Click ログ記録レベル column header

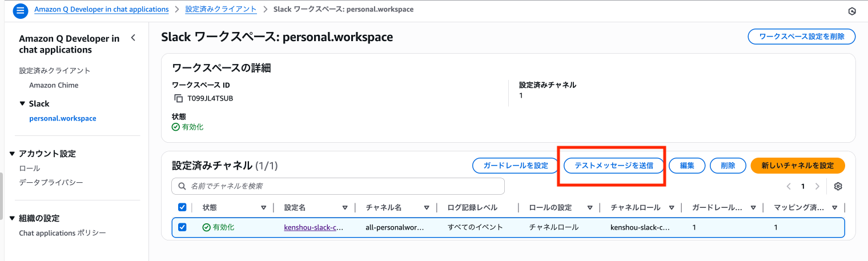pos(472,208)
